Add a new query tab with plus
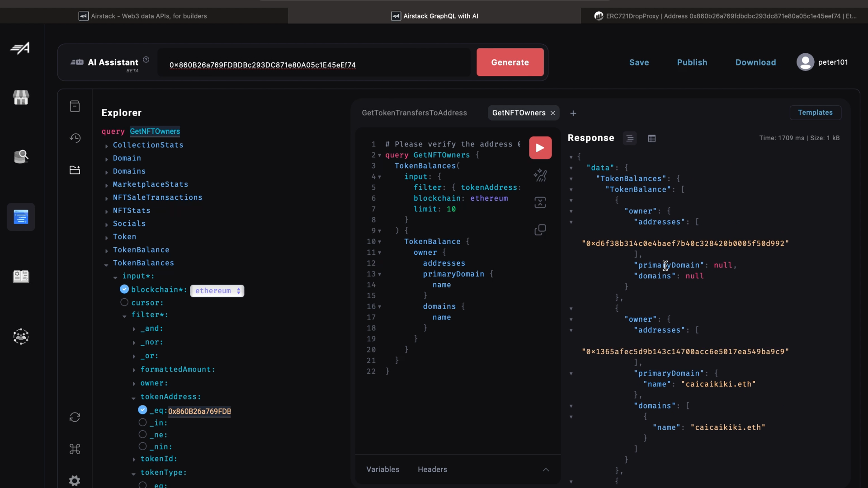This screenshot has height=488, width=868. pyautogui.click(x=573, y=113)
